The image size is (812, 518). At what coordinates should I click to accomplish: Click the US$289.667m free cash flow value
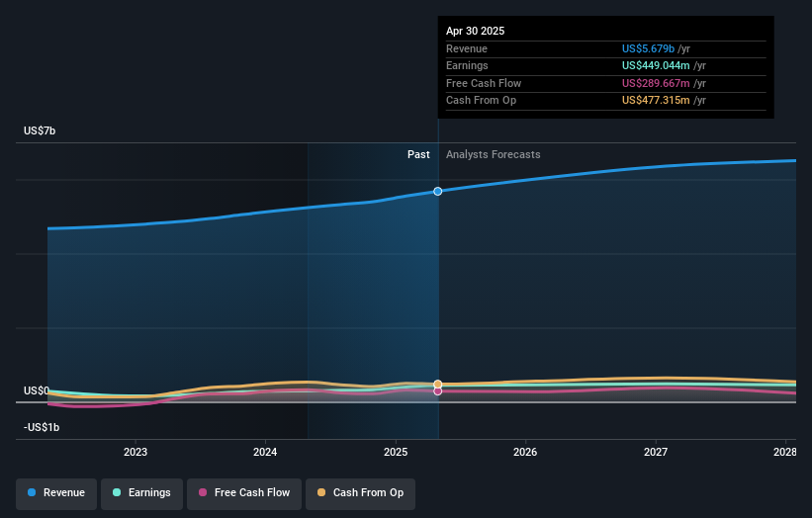pyautogui.click(x=656, y=83)
